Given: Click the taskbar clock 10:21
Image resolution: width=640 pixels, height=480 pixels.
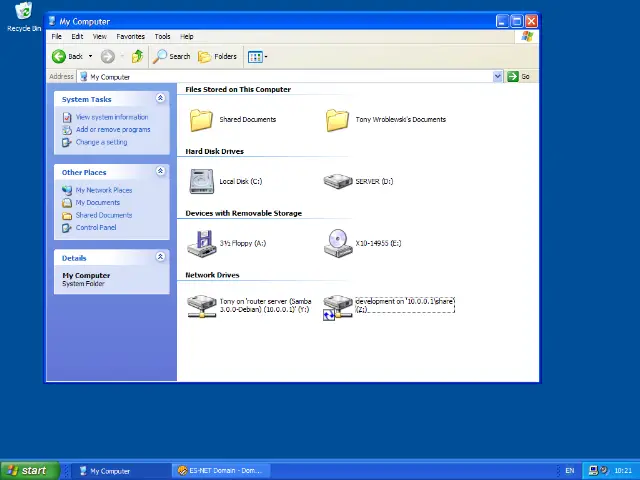Looking at the screenshot, I should point(623,471).
